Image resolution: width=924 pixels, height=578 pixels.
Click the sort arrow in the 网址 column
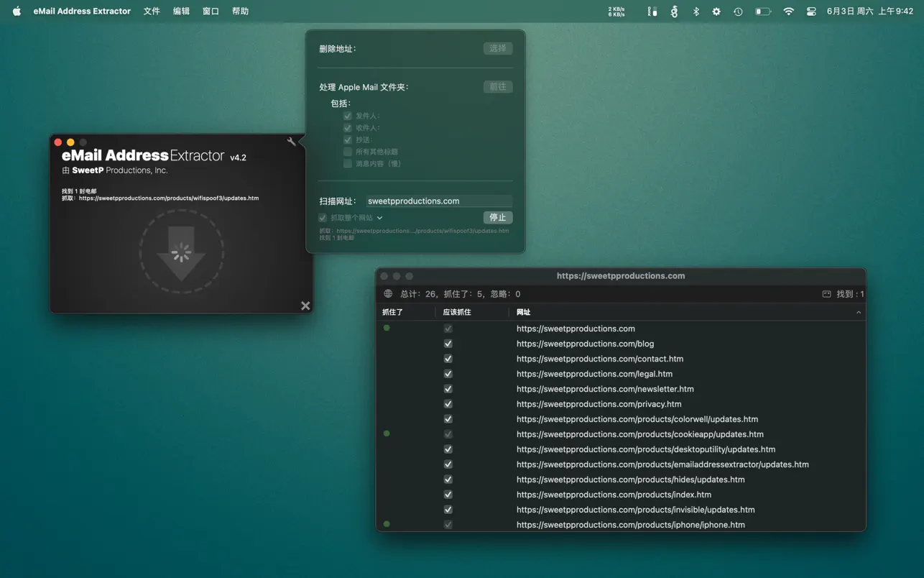click(x=858, y=312)
